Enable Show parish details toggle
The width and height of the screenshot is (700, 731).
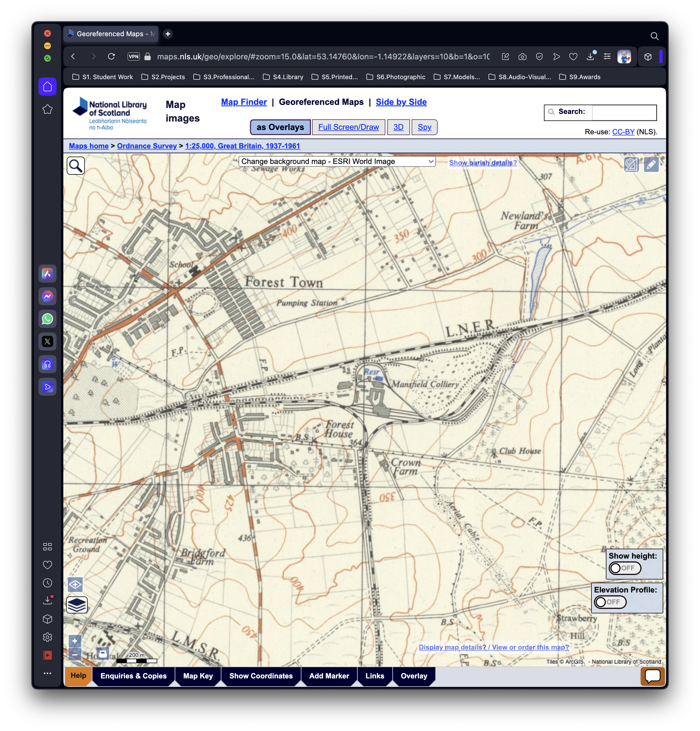(x=483, y=163)
